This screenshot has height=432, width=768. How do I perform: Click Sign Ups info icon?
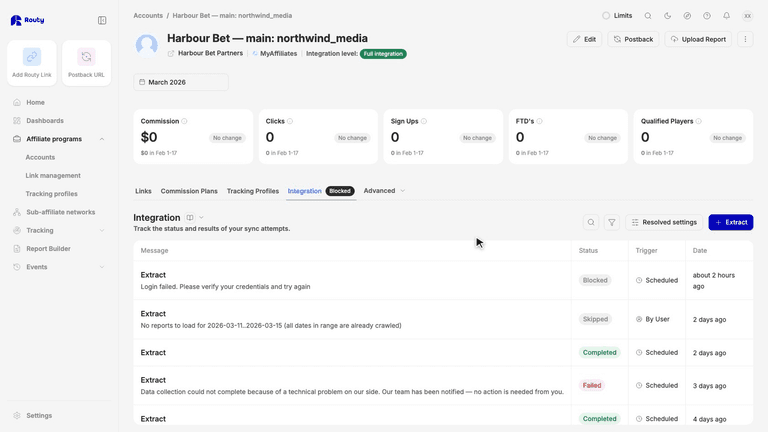[424, 121]
